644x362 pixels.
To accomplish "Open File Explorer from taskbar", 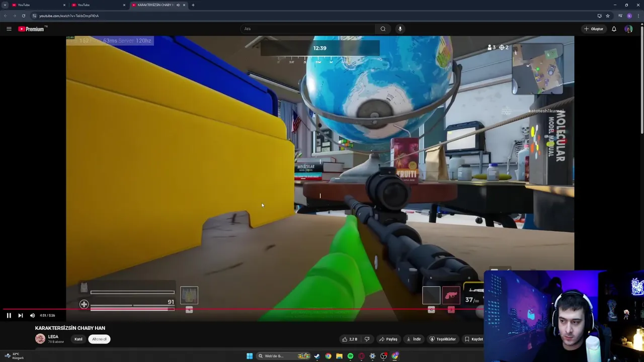I will (x=339, y=356).
